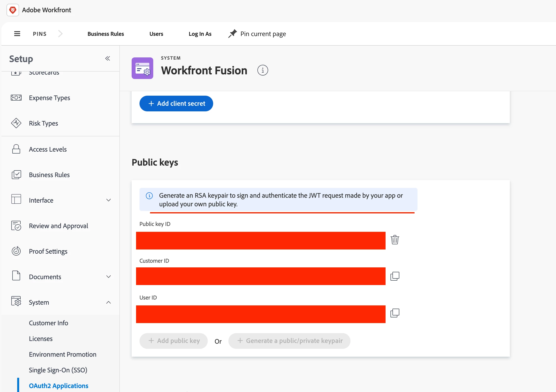Viewport: 556px width, 392px height.
Task: Expand the Documents section chevron
Action: [109, 277]
